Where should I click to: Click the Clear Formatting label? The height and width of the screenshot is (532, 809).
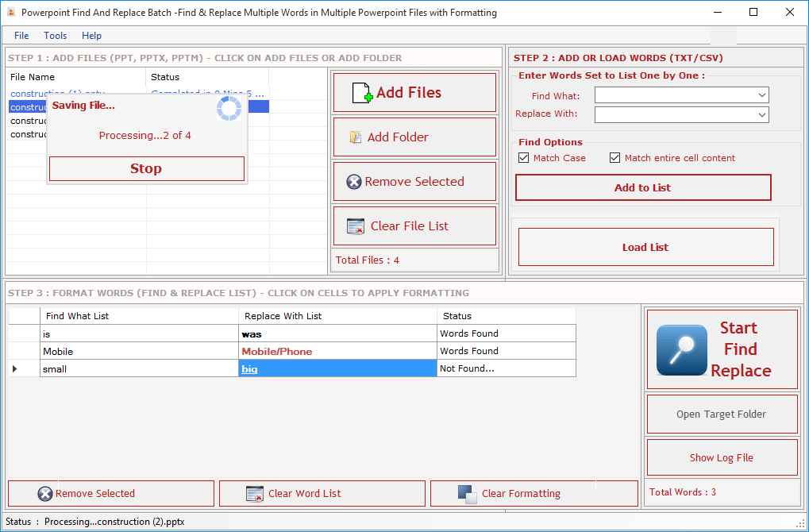tap(521, 494)
